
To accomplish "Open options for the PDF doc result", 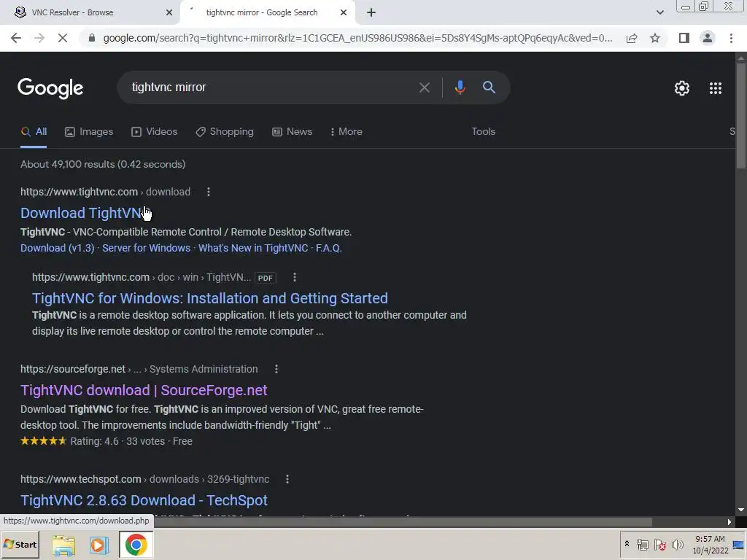I will point(295,277).
